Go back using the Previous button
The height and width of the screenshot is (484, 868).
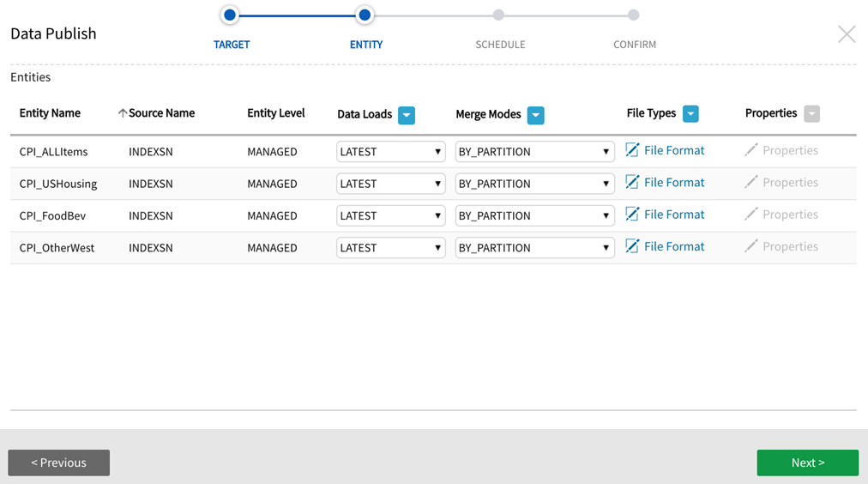[x=59, y=463]
